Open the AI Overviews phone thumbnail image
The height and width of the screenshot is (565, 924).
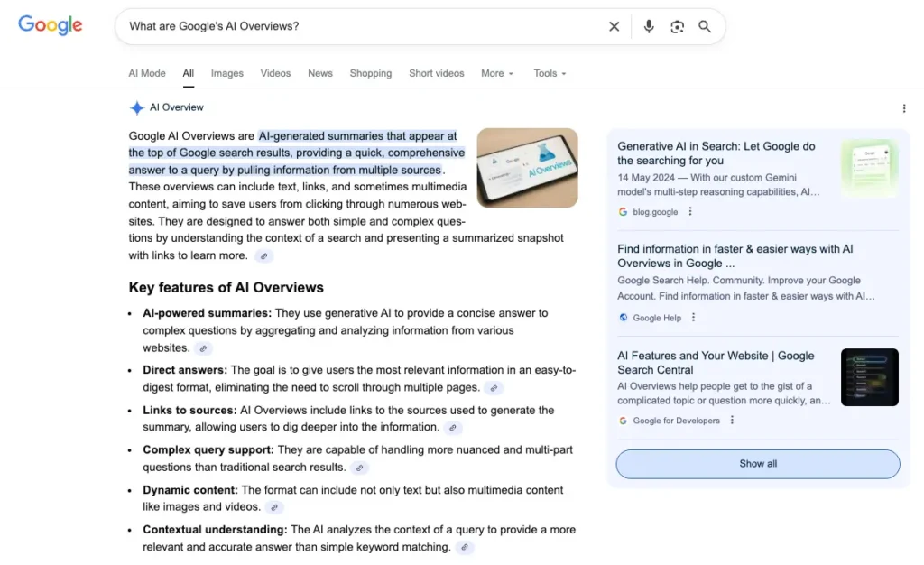[527, 168]
